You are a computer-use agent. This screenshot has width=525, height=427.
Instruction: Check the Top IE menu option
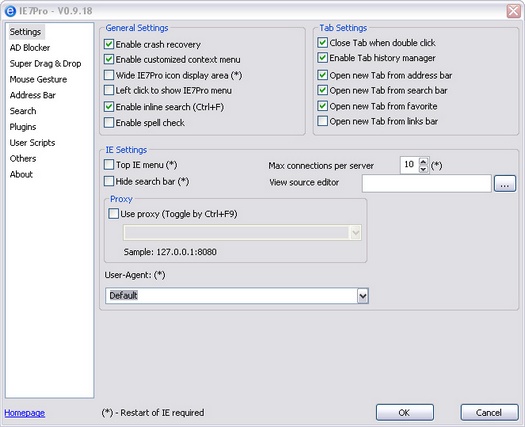(x=109, y=164)
